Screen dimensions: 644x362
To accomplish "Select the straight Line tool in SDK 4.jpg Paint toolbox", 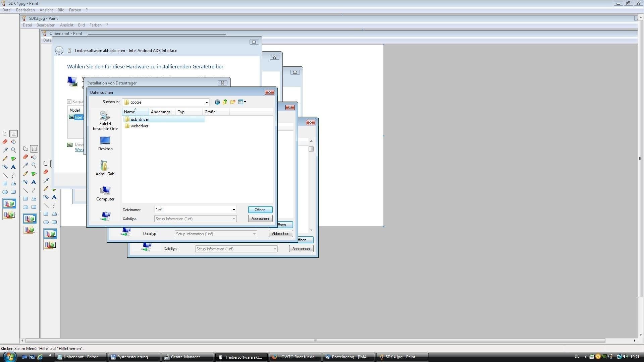I will click(5, 175).
